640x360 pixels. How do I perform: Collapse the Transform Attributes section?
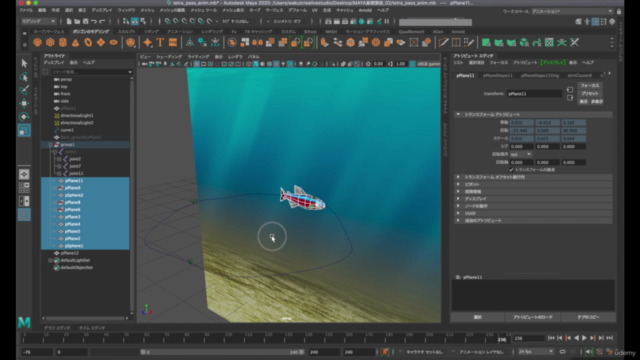pyautogui.click(x=458, y=115)
